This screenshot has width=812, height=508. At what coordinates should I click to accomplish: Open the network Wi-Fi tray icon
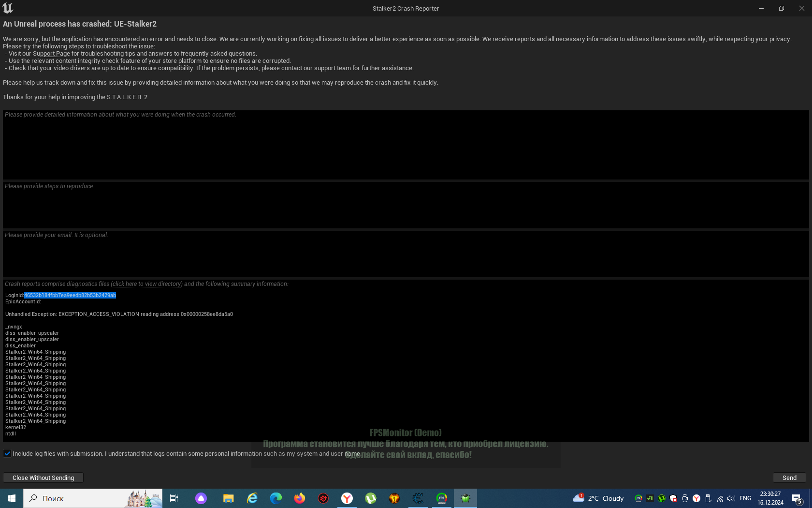(720, 498)
